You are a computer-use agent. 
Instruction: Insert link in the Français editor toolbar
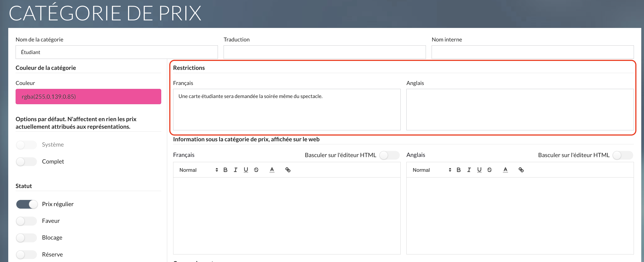[288, 170]
